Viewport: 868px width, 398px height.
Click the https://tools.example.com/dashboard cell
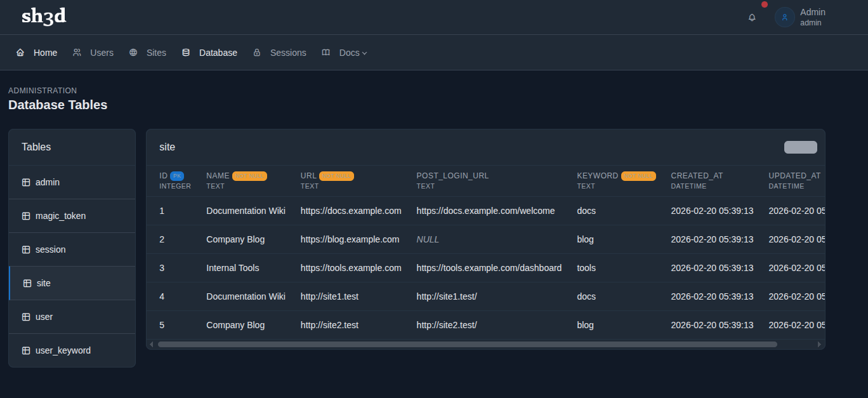(x=489, y=268)
